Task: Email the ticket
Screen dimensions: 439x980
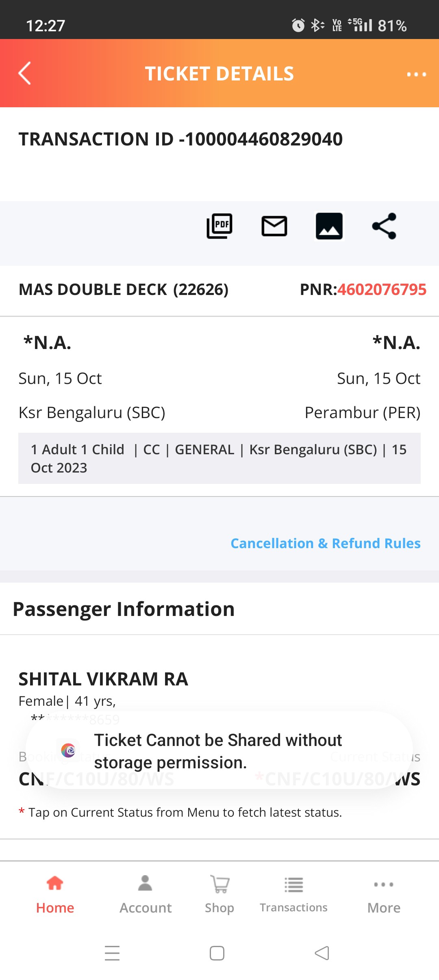Action: tap(274, 226)
